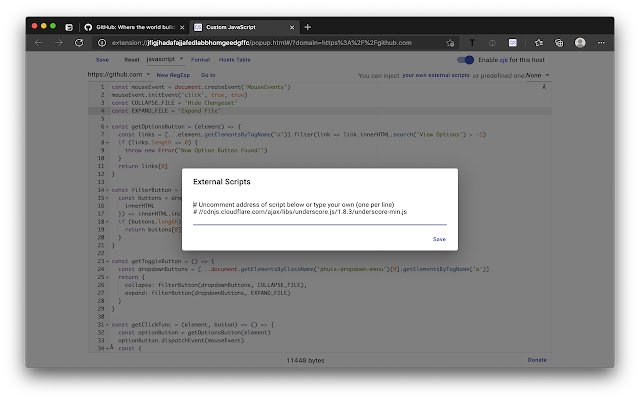Screen dimensions: 640x400
Task: Close the Custom JavaScript tab
Action: pyautogui.click(x=292, y=27)
